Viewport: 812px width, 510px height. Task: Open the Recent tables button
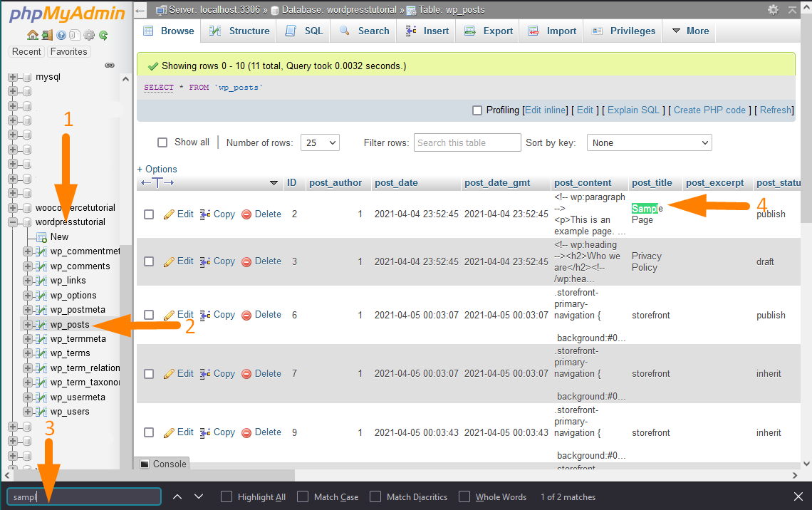coord(26,52)
